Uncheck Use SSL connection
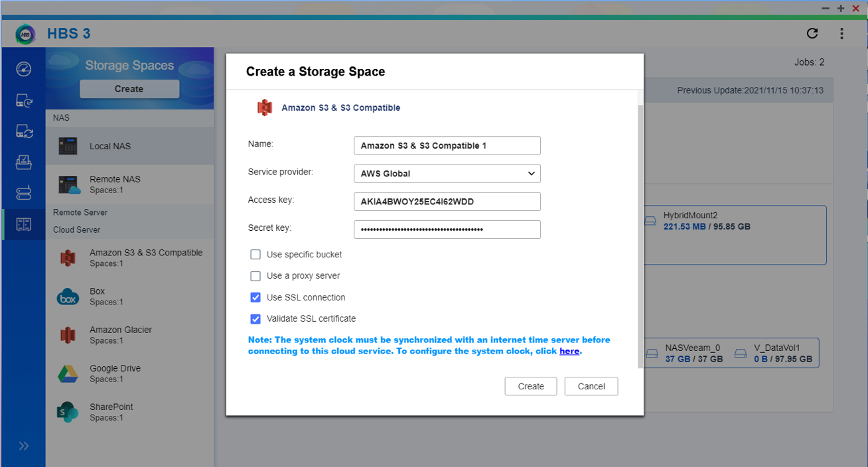The image size is (868, 467). coord(255,298)
